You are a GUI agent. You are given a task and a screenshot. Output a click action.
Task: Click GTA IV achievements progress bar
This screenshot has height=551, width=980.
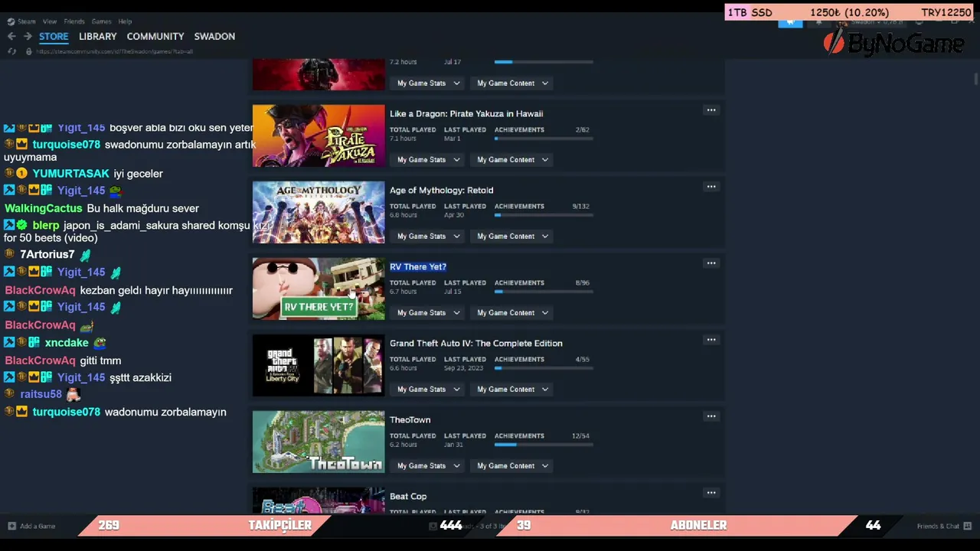click(544, 368)
